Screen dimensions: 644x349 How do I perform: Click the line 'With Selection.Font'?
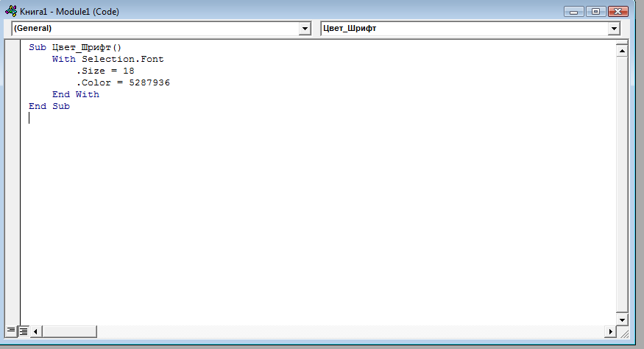(x=108, y=59)
